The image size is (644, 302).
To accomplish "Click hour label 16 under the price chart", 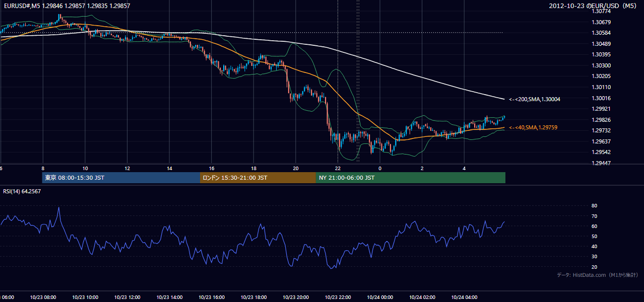I will click(x=212, y=168).
